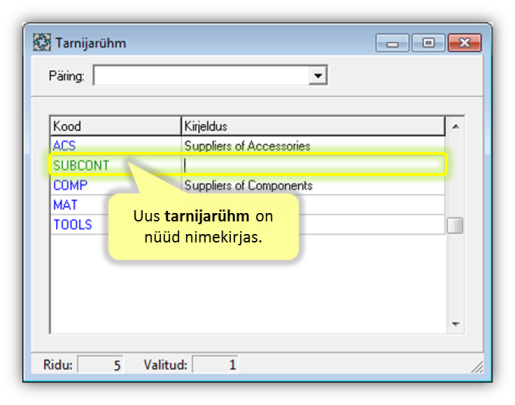
Task: Click the Tarnijarühm window title icon
Action: point(42,42)
